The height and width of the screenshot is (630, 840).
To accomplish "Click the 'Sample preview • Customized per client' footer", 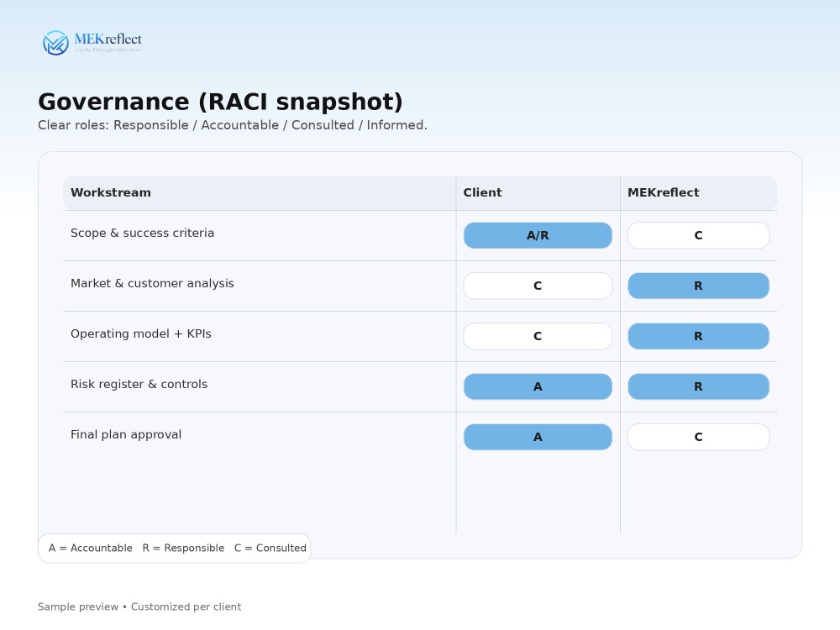I will click(139, 607).
